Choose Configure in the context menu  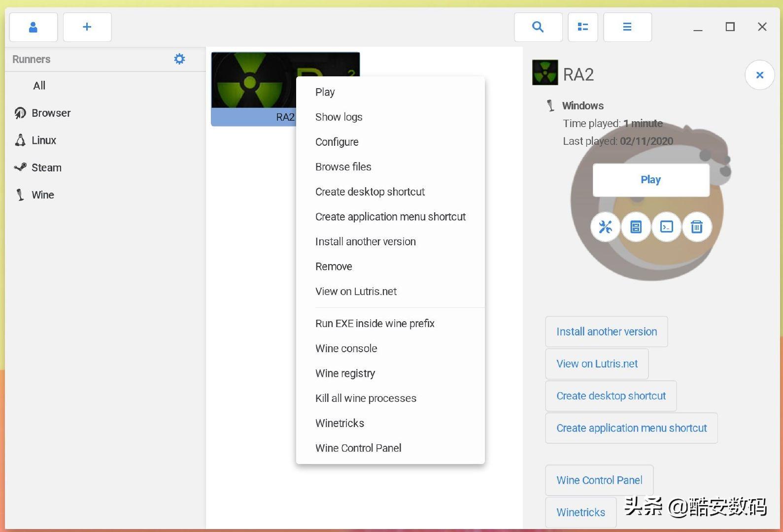390,142
